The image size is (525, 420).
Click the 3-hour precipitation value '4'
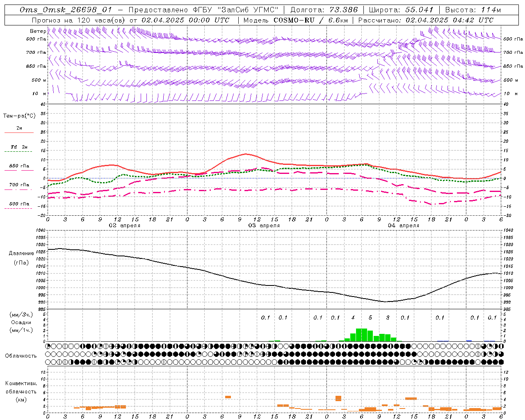tap(353, 318)
